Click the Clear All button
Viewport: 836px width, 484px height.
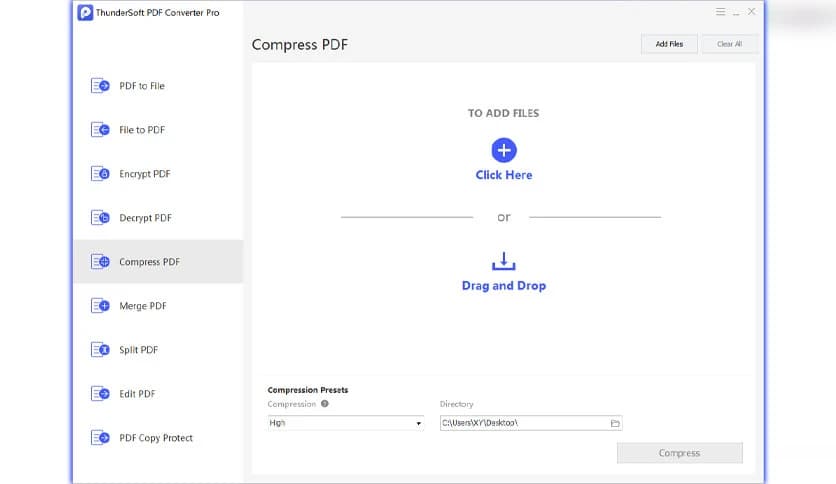click(x=729, y=44)
